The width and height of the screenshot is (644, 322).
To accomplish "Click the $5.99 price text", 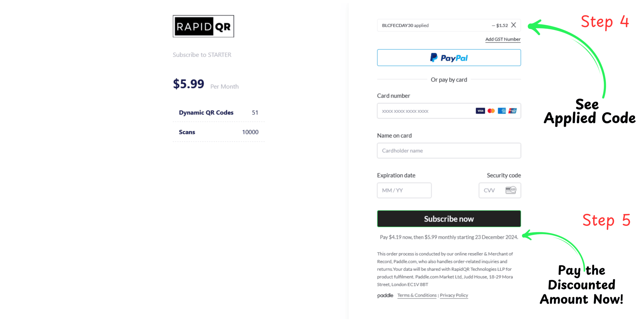I will 189,84.
